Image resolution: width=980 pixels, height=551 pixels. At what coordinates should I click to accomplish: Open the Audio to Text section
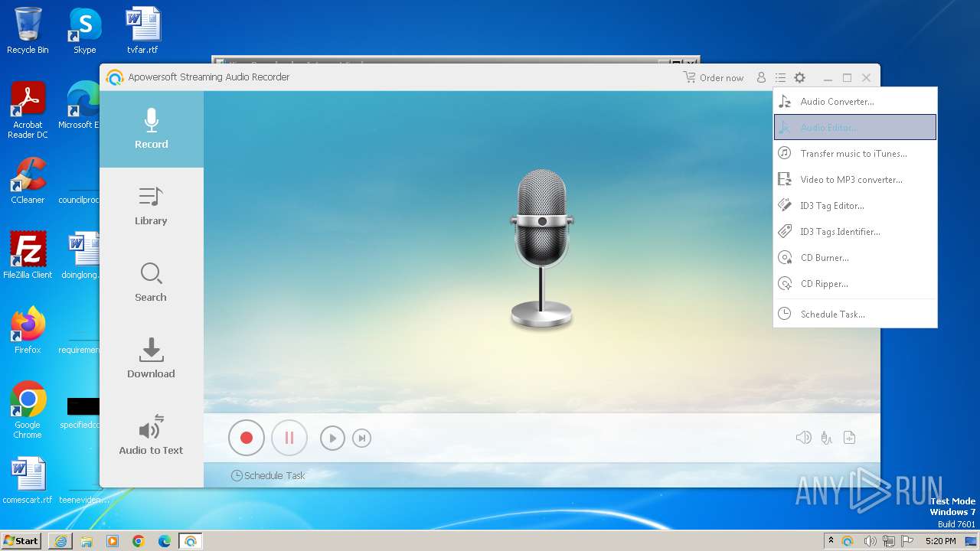[151, 435]
